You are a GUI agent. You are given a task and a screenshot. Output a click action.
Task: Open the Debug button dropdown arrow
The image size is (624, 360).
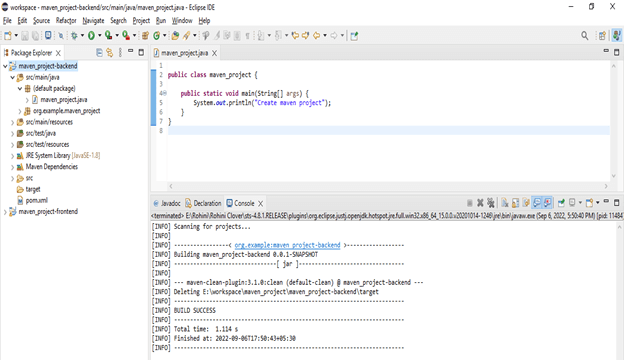pyautogui.click(x=82, y=36)
